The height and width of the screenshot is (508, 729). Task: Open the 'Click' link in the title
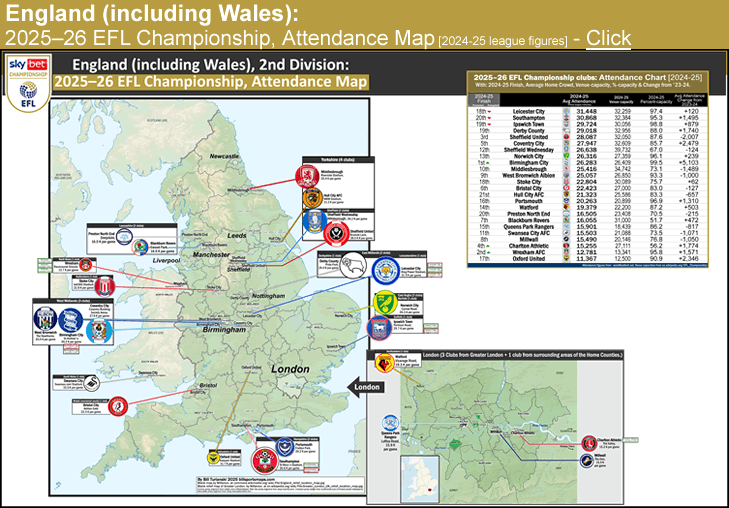pos(608,38)
